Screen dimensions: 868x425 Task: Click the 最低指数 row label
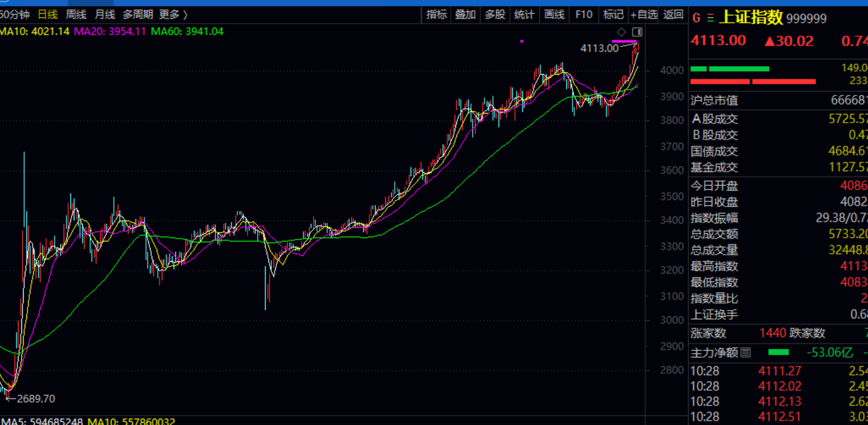pos(714,282)
